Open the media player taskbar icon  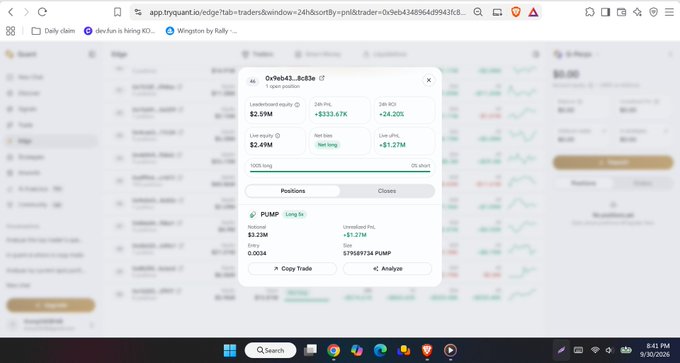(x=450, y=350)
